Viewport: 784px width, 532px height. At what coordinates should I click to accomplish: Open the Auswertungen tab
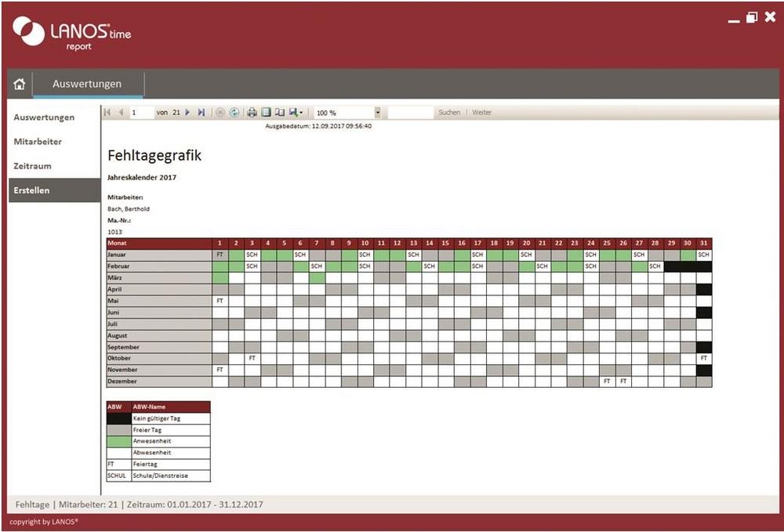click(x=87, y=84)
